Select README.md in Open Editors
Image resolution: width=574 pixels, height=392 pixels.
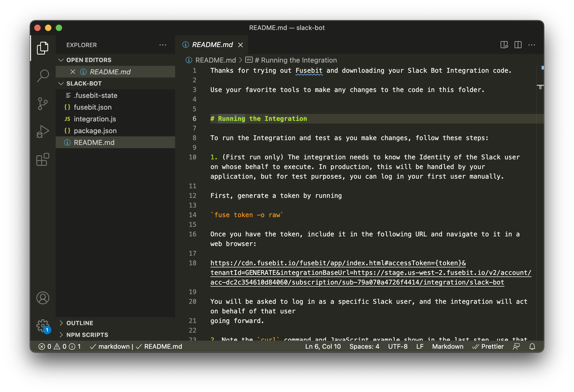click(x=115, y=72)
